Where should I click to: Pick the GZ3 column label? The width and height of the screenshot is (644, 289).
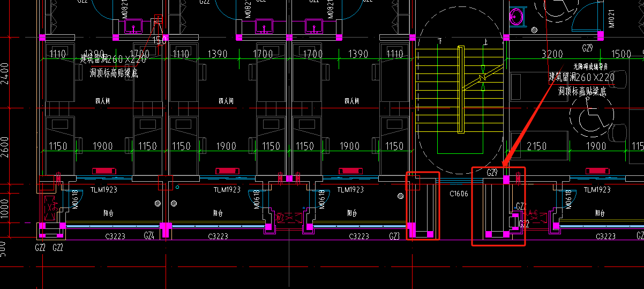(394, 236)
